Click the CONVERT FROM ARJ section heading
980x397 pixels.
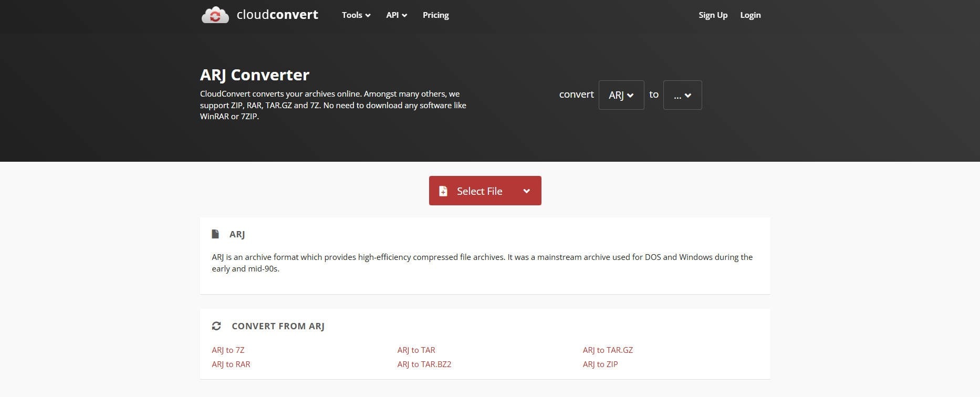[x=278, y=326]
